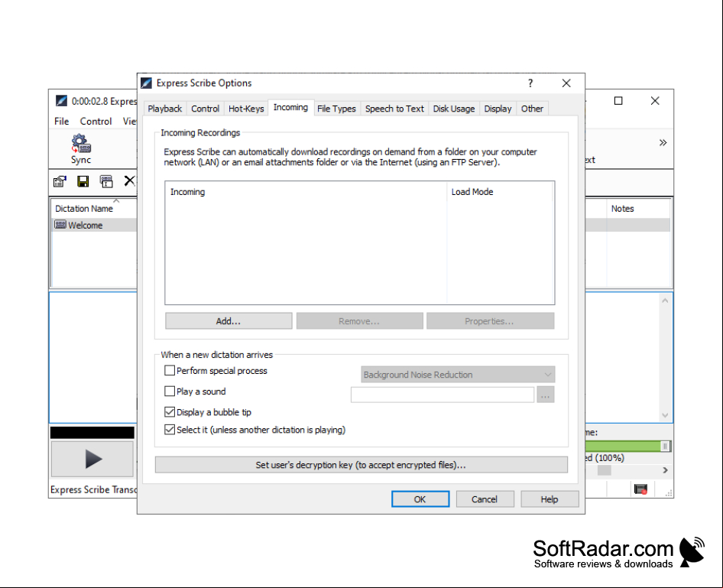This screenshot has height=588, width=723.
Task: Click the Remove... button
Action: pyautogui.click(x=359, y=321)
